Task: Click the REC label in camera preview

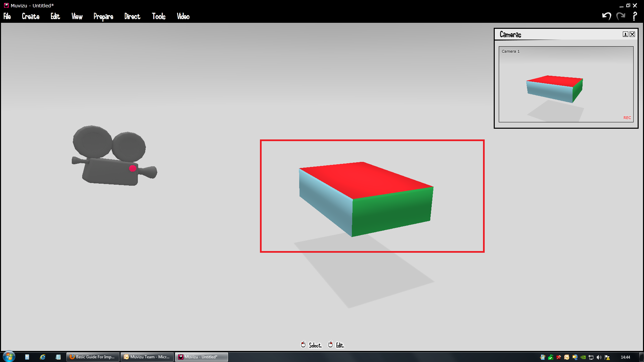Action: click(x=627, y=118)
